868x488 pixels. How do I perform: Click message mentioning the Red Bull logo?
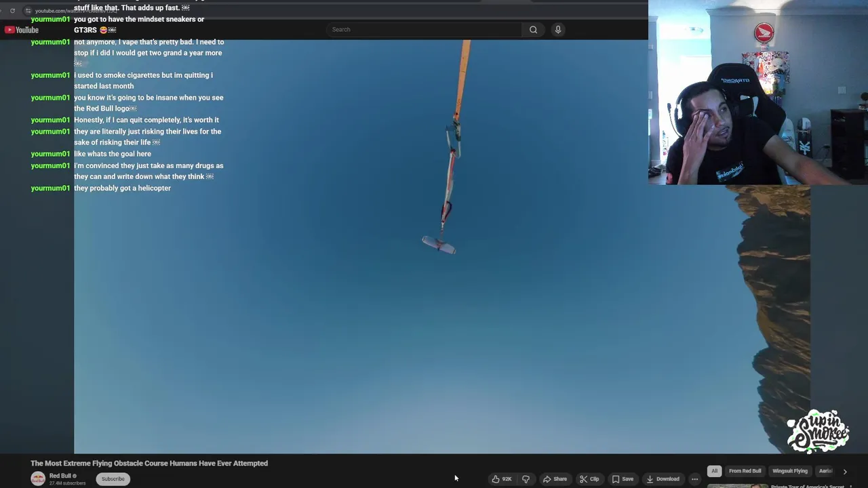coord(149,103)
